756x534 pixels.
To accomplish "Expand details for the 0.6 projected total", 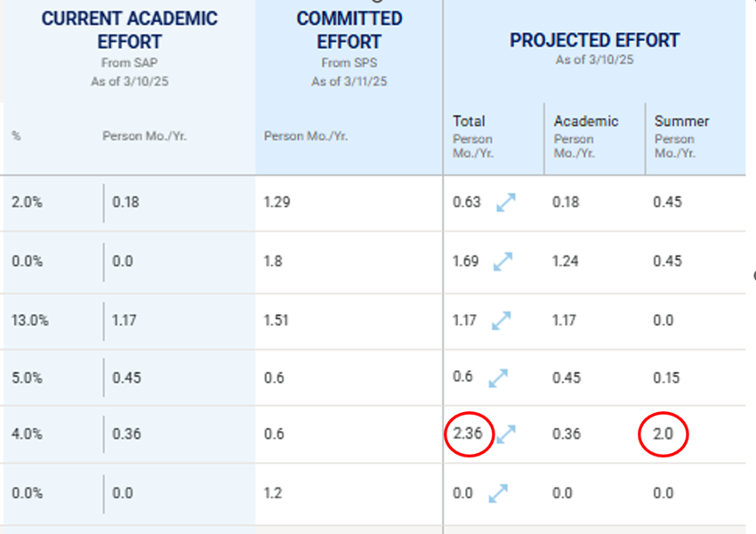I will click(x=498, y=378).
